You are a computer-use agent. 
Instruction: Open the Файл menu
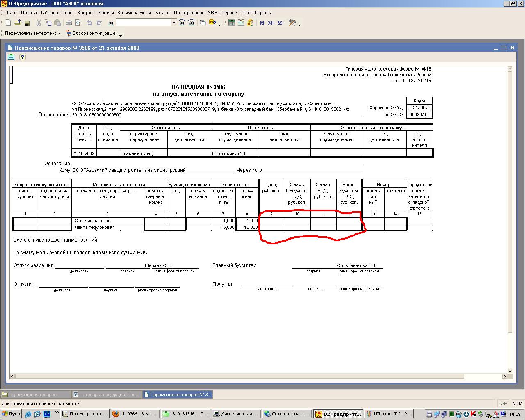pyautogui.click(x=11, y=13)
